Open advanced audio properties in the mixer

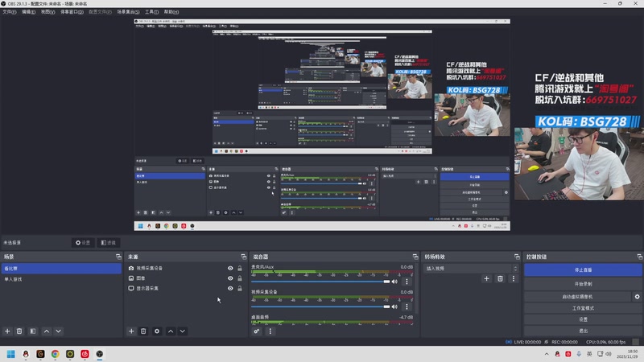pyautogui.click(x=257, y=331)
